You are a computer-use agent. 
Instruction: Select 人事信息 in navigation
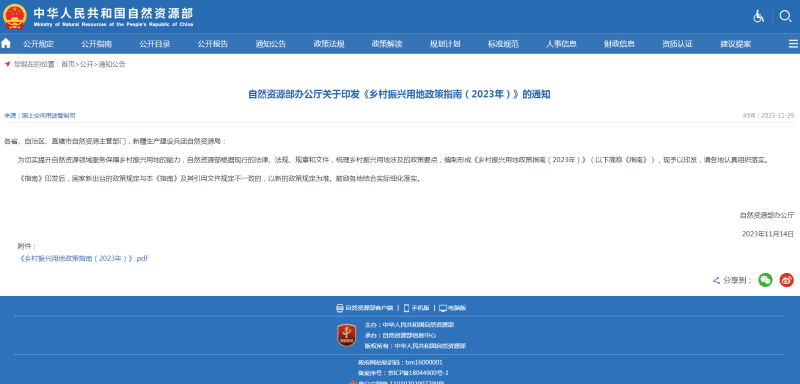pyautogui.click(x=561, y=44)
